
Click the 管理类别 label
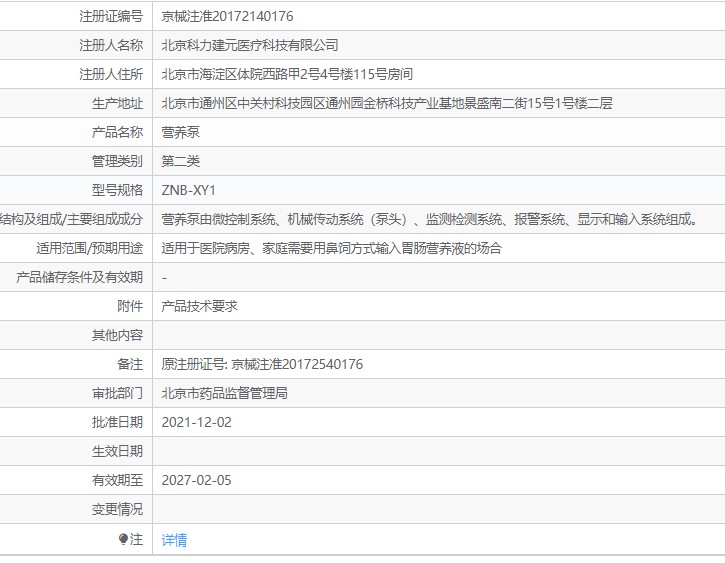(x=117, y=161)
